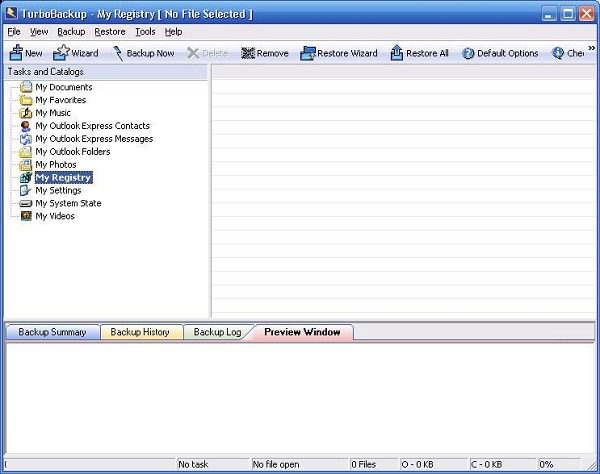Click the My Photos icon
Image resolution: width=600 pixels, height=474 pixels.
pyautogui.click(x=26, y=165)
